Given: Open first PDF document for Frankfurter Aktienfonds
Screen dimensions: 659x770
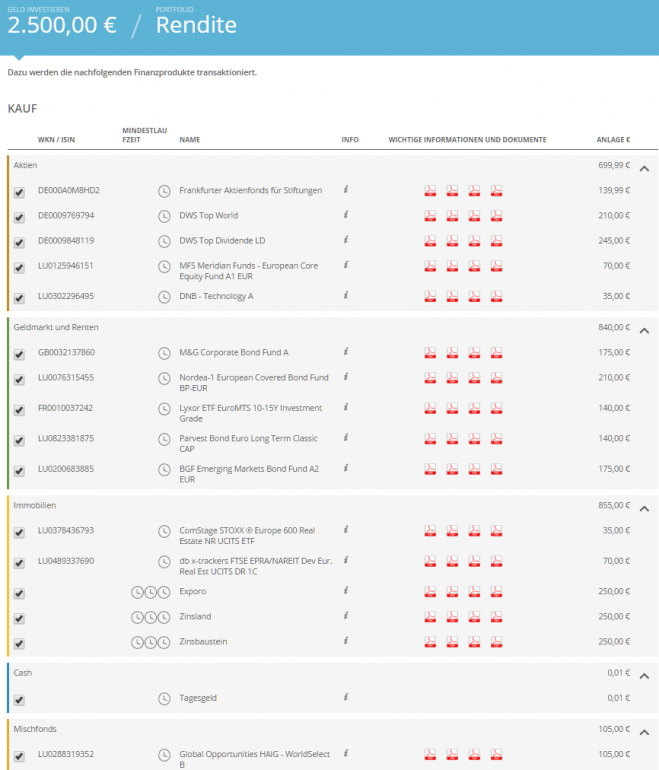Looking at the screenshot, I should (x=430, y=191).
